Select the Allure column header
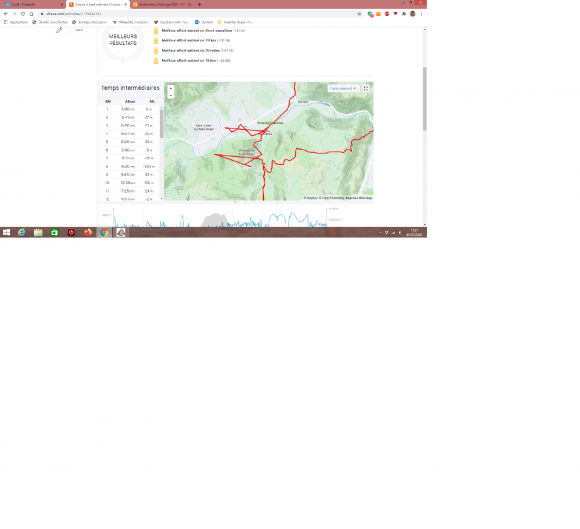Screen dimensions: 580x529 point(130,101)
